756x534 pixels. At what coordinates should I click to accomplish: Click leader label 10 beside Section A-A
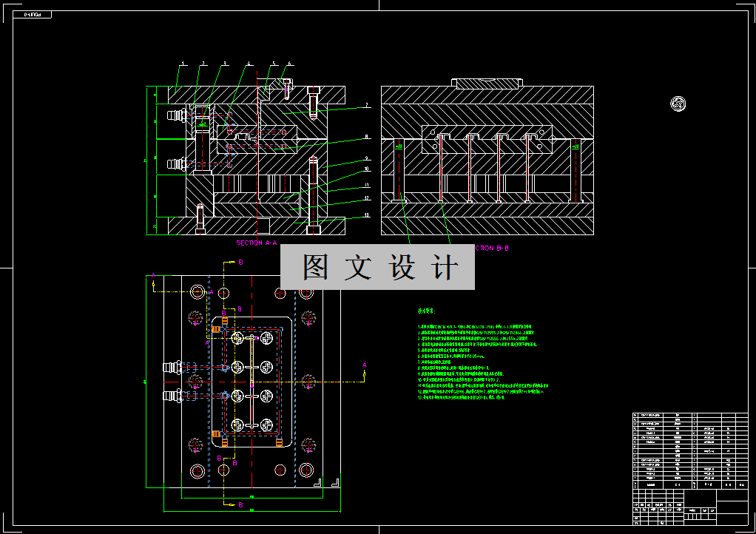[x=366, y=169]
